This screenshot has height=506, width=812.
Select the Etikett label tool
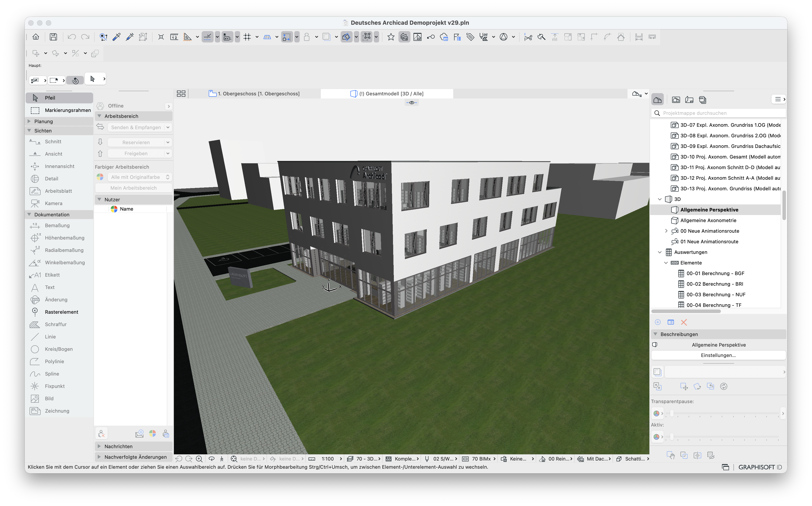click(x=59, y=275)
